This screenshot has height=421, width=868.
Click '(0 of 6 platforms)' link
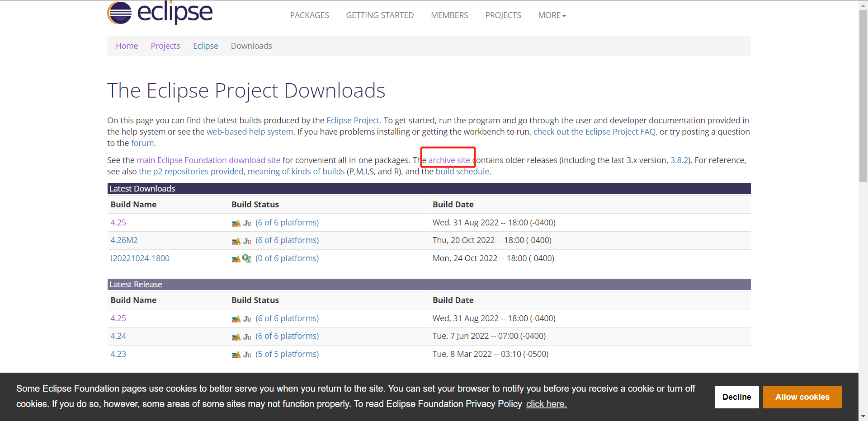[287, 258]
